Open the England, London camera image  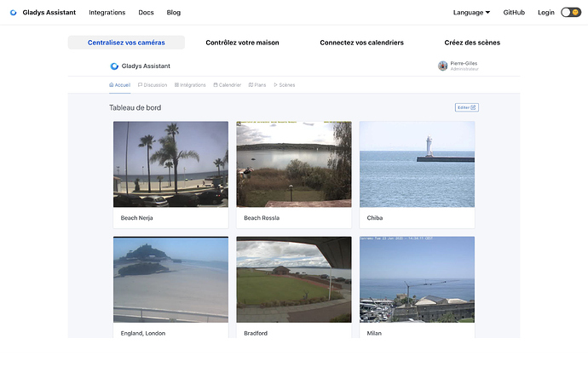[x=170, y=279]
